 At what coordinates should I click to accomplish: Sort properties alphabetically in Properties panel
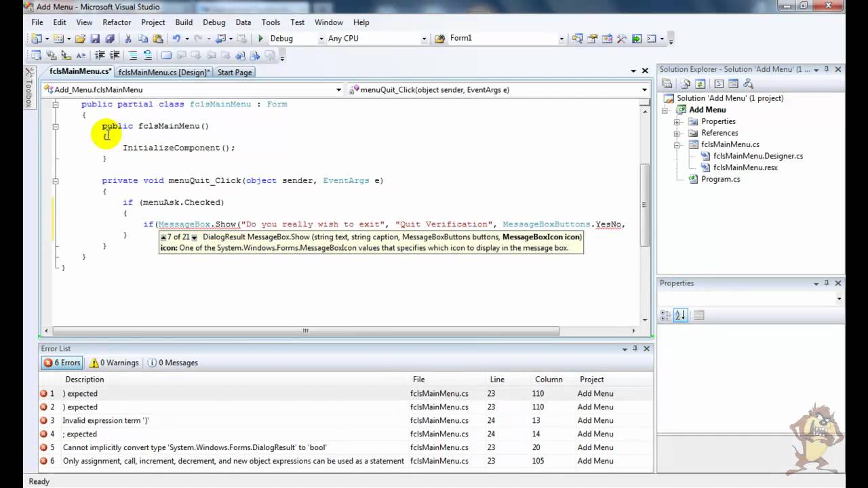(681, 315)
